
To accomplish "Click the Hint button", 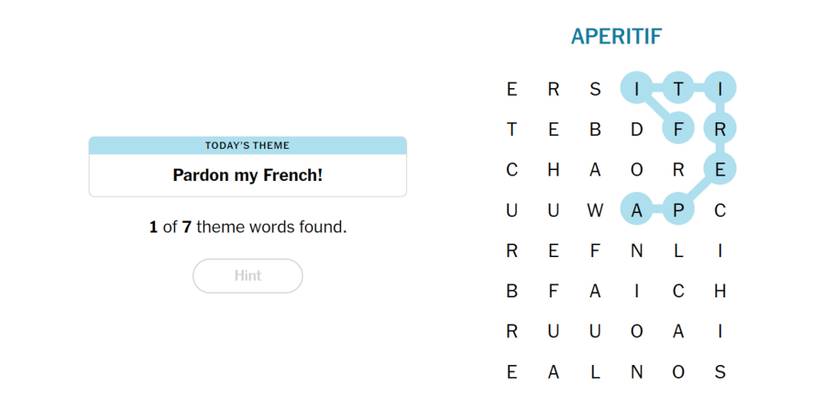I will 247,276.
